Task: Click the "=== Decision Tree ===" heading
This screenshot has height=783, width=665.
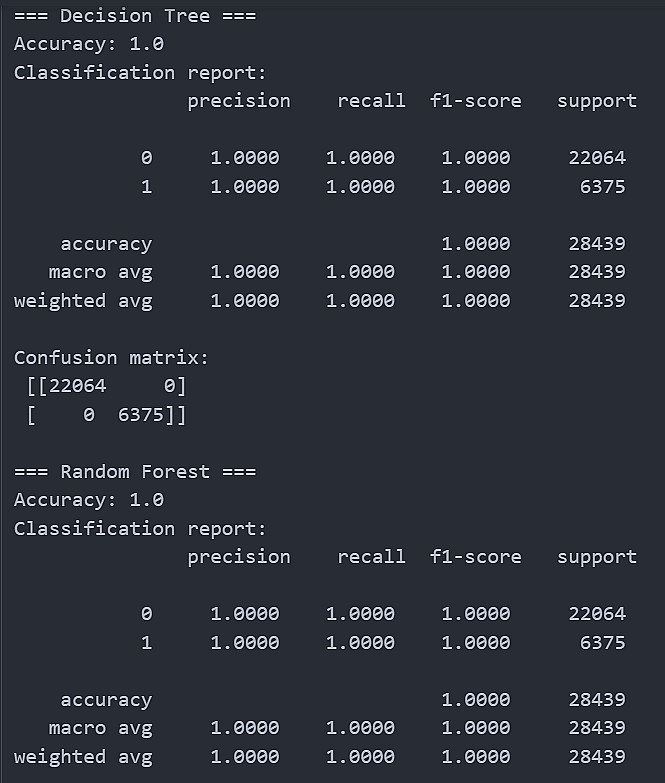Action: tap(135, 16)
